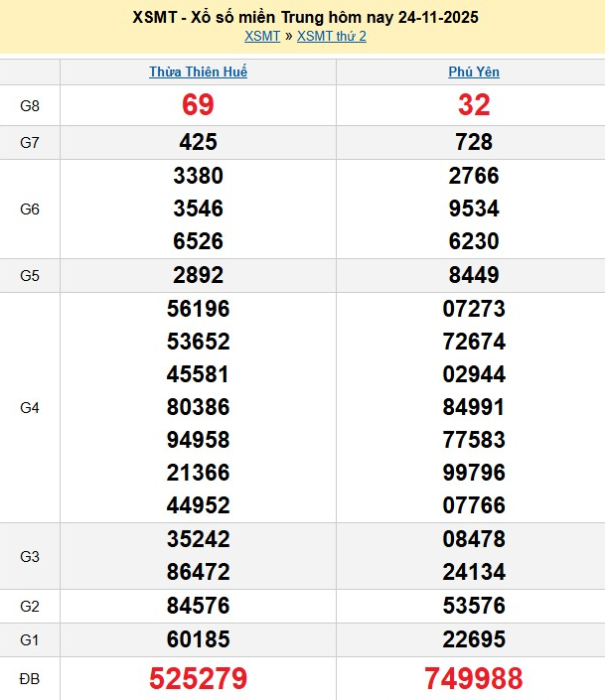Open the XSMT thứ 2 link
Screen dimensions: 605x700
[332, 36]
